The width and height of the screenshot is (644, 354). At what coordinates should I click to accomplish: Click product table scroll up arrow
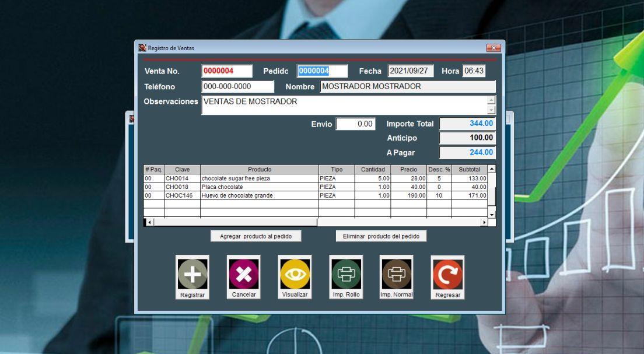(492, 169)
